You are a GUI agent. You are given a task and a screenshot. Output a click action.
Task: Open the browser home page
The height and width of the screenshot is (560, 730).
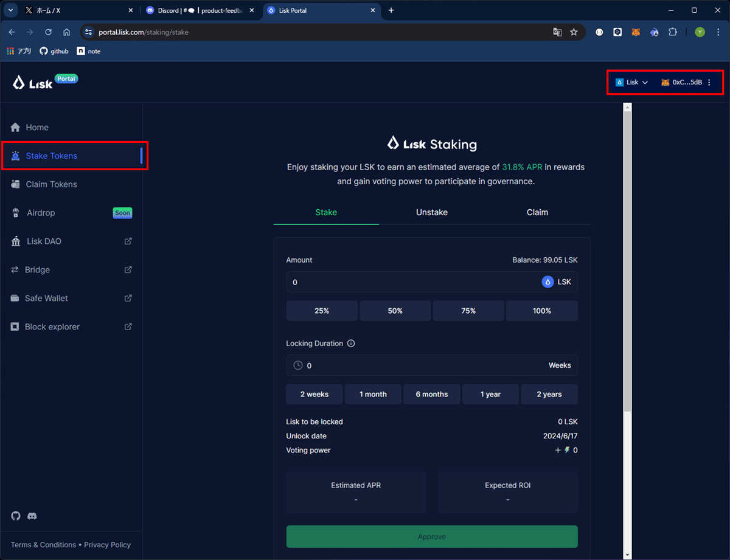(67, 32)
